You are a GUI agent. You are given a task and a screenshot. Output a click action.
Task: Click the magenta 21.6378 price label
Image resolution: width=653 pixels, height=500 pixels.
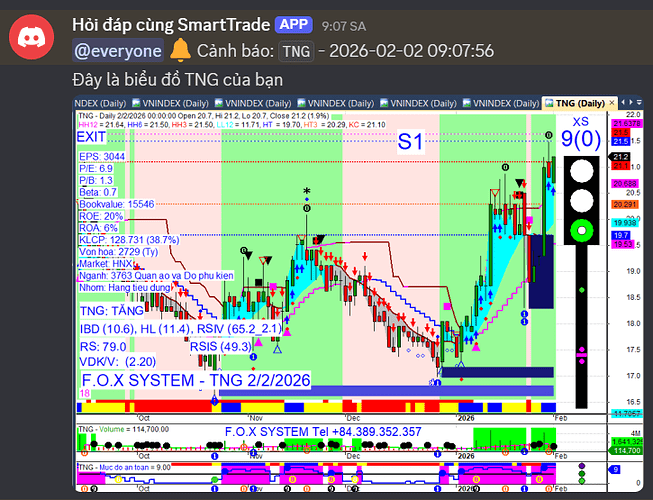tap(627, 124)
